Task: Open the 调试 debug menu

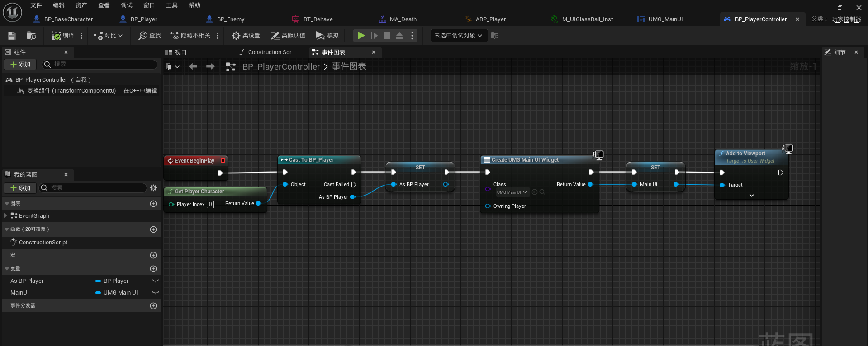Action: (127, 5)
